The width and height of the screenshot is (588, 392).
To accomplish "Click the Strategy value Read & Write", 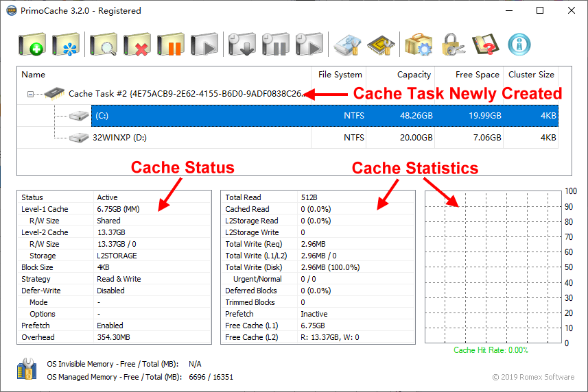I will pos(119,279).
